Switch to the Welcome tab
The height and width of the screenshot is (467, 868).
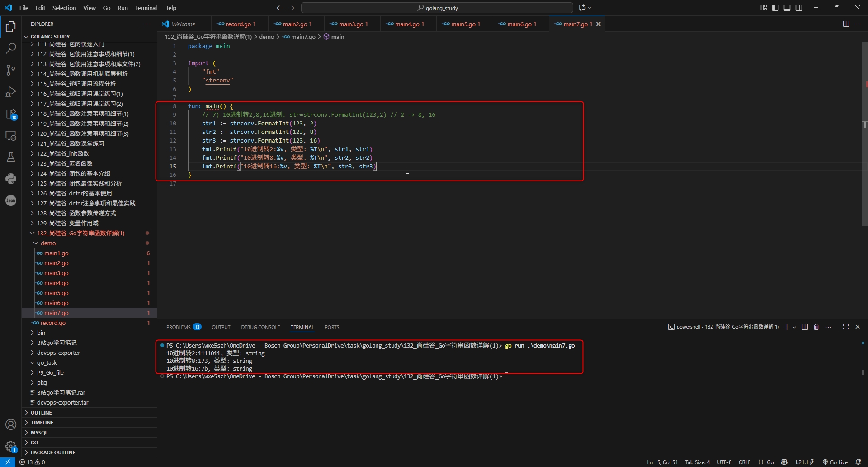[x=184, y=24]
